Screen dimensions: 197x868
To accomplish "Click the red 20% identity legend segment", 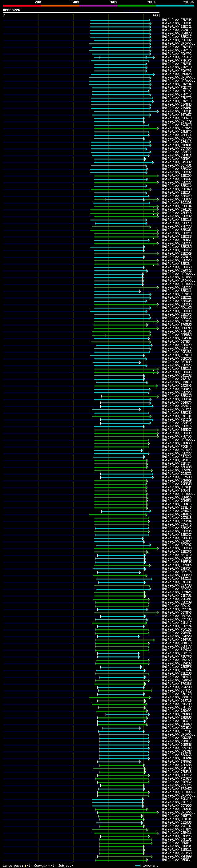I will 22,6.
